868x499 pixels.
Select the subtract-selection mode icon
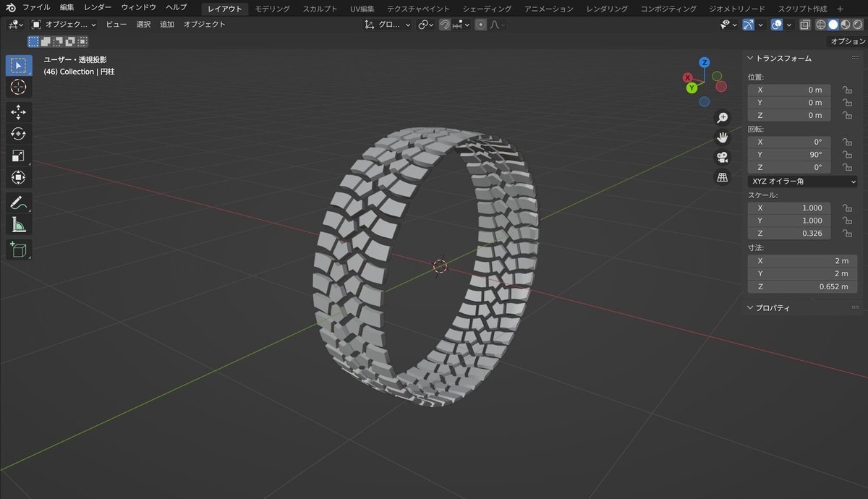(58, 41)
